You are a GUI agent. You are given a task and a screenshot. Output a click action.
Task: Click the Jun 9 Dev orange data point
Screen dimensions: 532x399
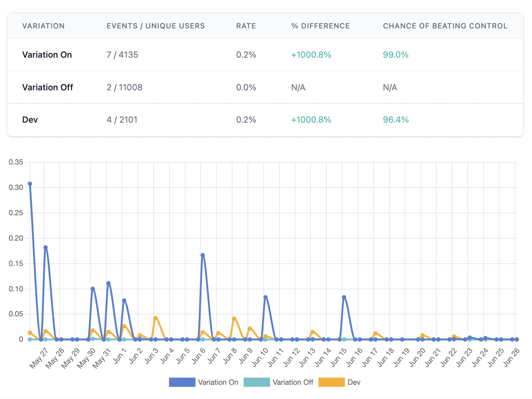250,329
